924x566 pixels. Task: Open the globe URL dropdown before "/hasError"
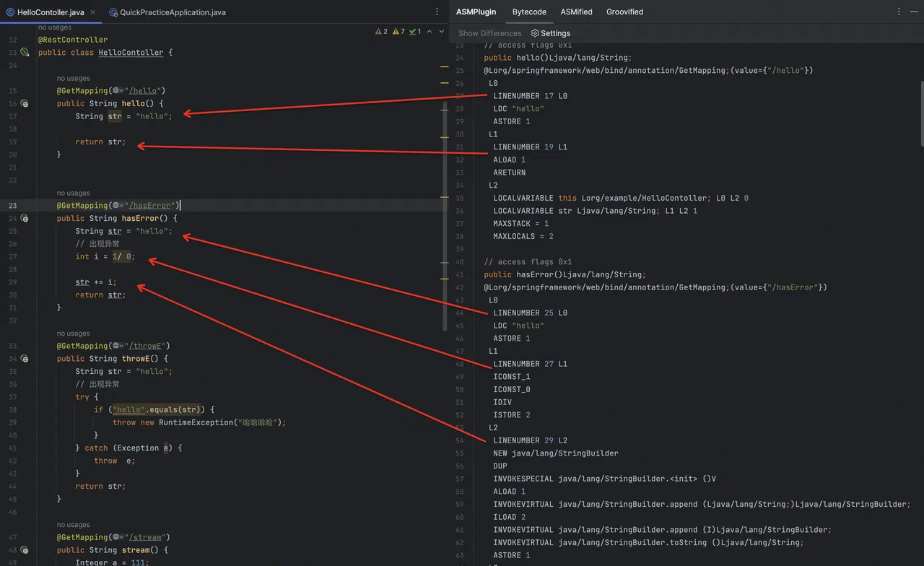(x=118, y=206)
